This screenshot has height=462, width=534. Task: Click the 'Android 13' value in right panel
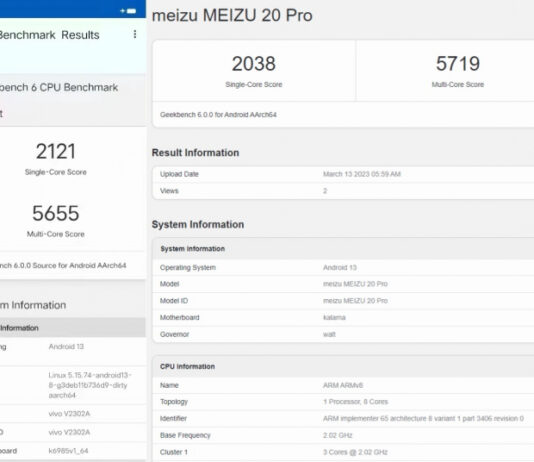tap(340, 268)
